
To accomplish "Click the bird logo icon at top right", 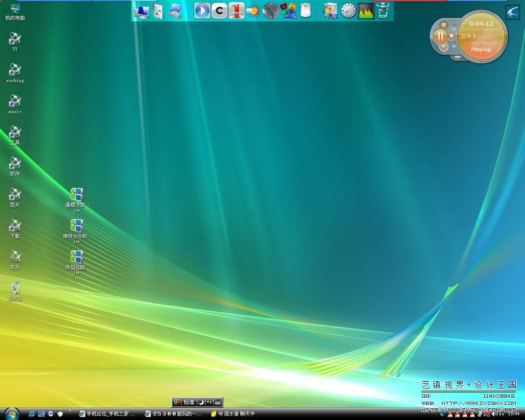I will click(x=513, y=12).
